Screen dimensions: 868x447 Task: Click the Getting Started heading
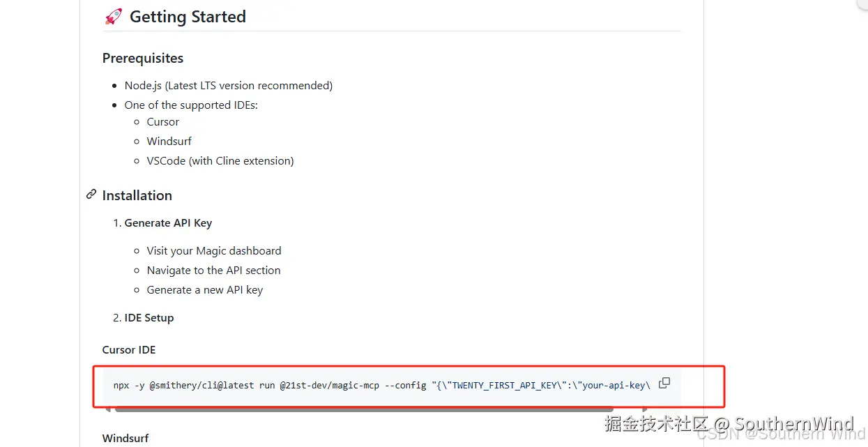[188, 17]
